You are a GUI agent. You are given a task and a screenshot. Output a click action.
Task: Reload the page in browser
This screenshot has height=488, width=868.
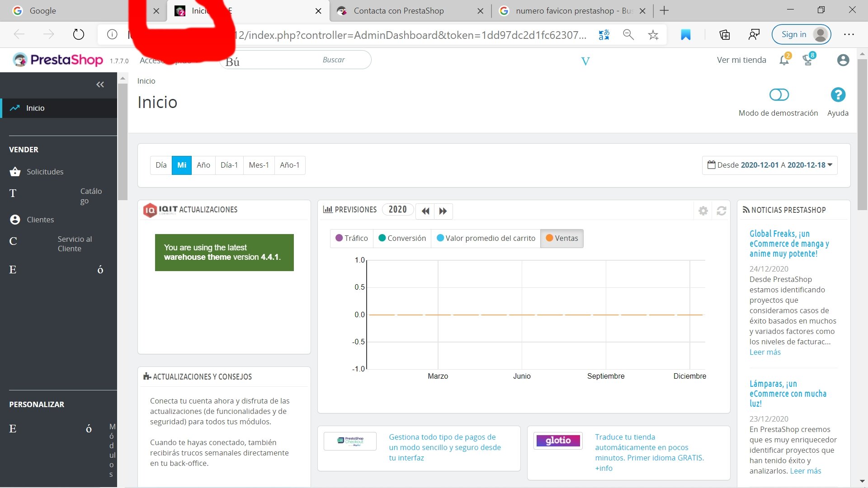(x=79, y=34)
